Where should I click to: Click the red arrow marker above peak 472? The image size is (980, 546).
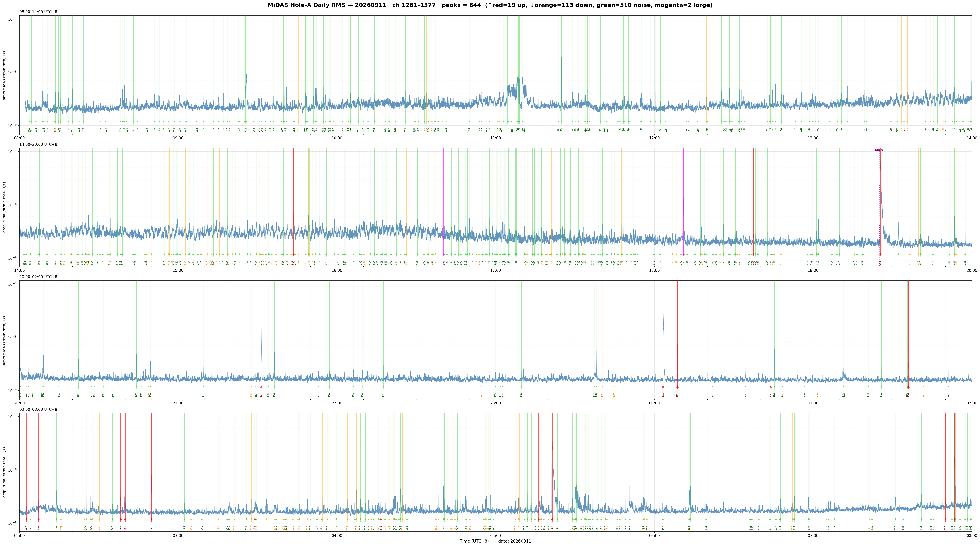(x=678, y=387)
